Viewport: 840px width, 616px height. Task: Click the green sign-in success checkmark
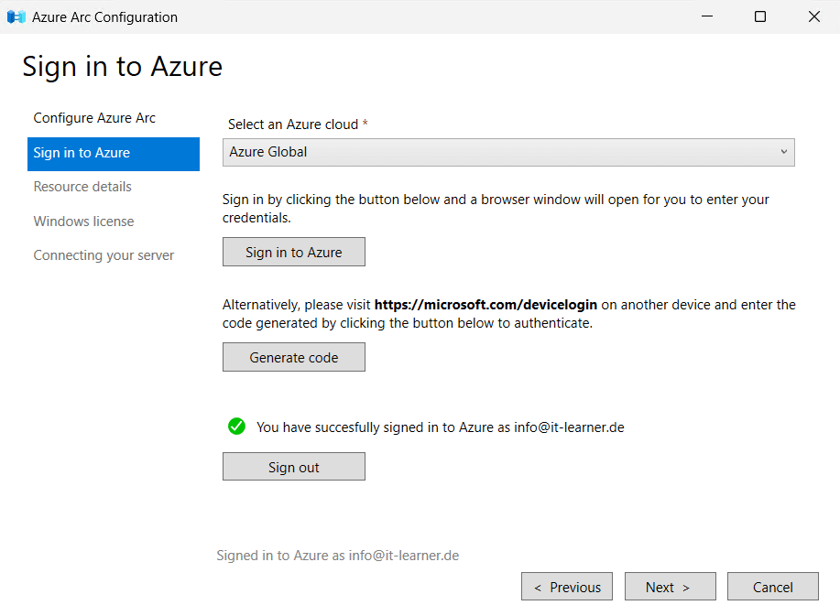pyautogui.click(x=236, y=427)
